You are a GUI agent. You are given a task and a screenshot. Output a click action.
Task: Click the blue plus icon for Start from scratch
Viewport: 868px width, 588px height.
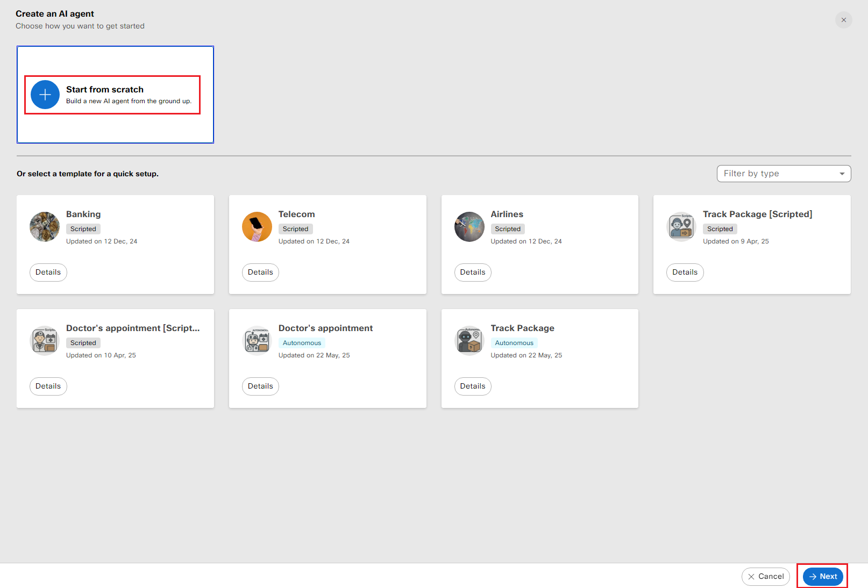45,95
